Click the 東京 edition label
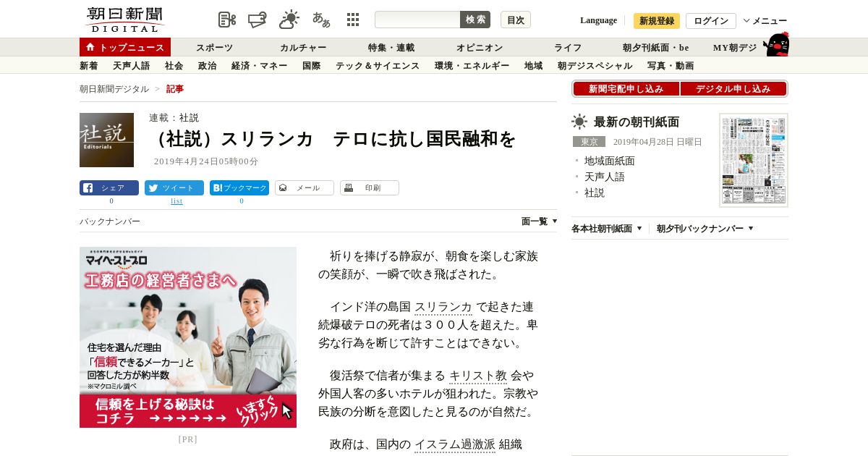This screenshot has height=456, width=868. [x=589, y=142]
